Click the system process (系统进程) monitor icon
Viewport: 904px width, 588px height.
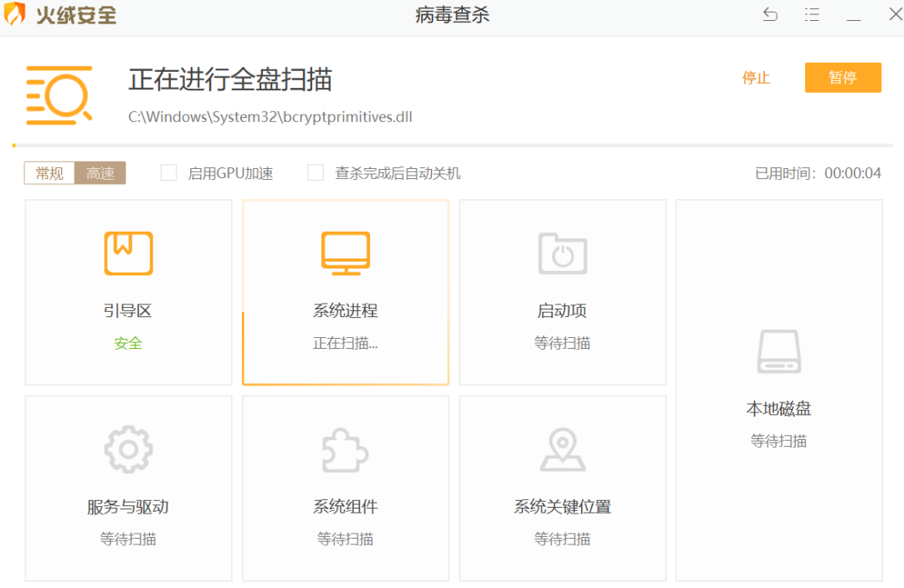pyautogui.click(x=346, y=253)
